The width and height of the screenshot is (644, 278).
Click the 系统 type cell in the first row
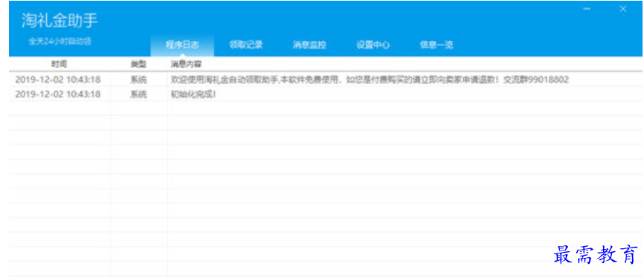click(138, 80)
